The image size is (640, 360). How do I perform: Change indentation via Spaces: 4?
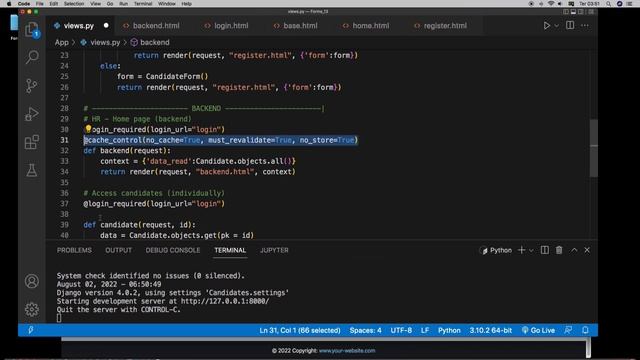[x=365, y=330]
